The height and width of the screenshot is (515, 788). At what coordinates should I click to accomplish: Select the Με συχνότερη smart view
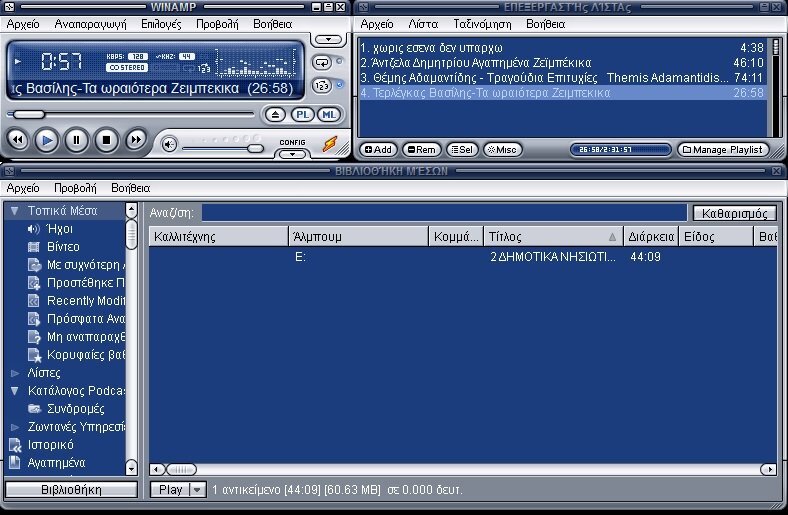75,265
